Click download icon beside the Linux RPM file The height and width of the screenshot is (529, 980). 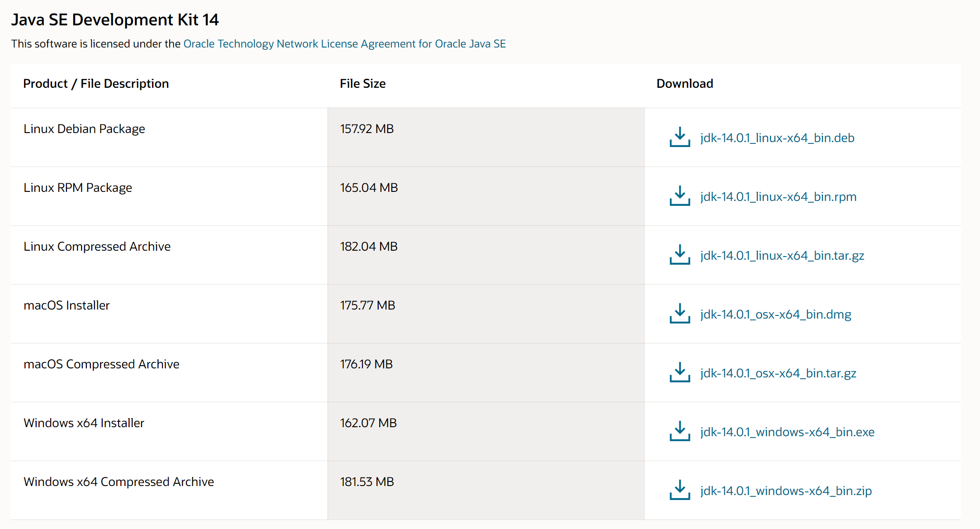coord(680,196)
